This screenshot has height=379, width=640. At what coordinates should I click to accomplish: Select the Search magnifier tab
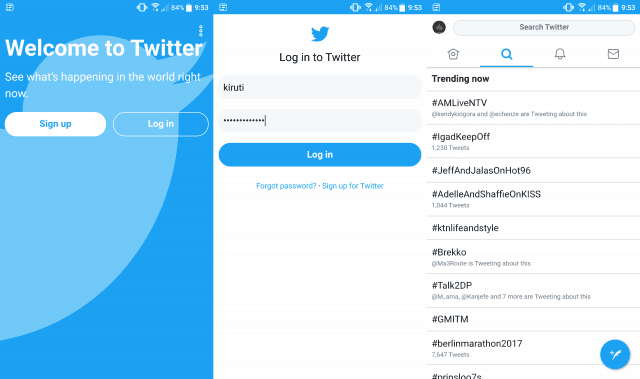point(507,54)
